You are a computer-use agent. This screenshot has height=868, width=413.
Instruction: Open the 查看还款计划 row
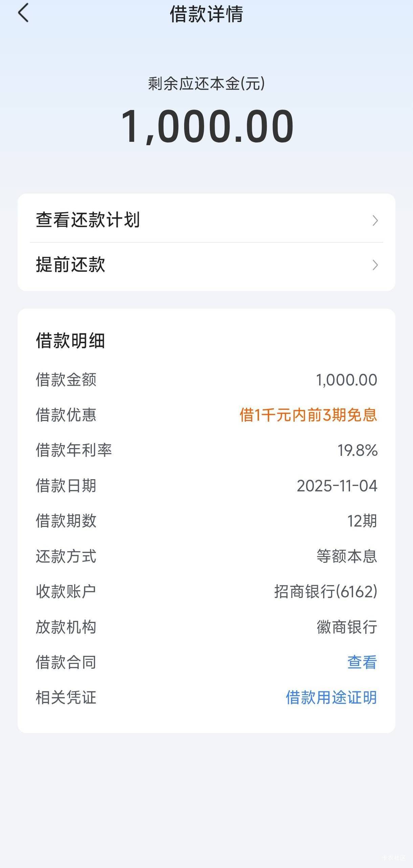88,220
